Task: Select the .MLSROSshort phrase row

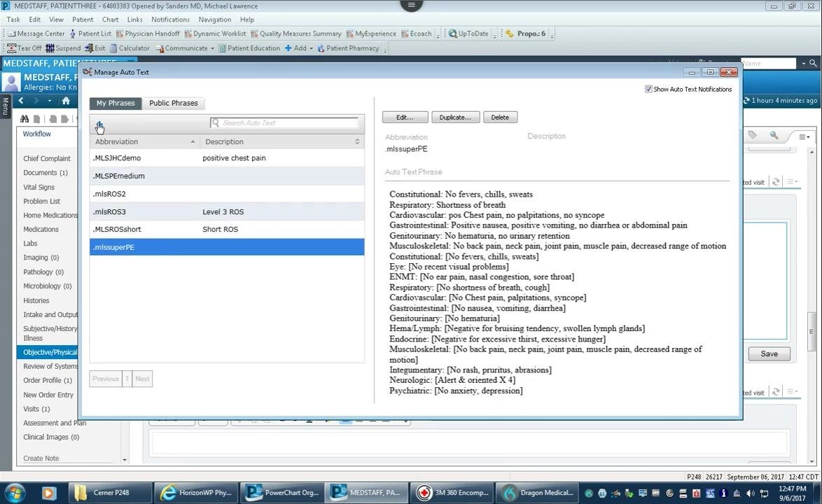Action: tap(227, 230)
